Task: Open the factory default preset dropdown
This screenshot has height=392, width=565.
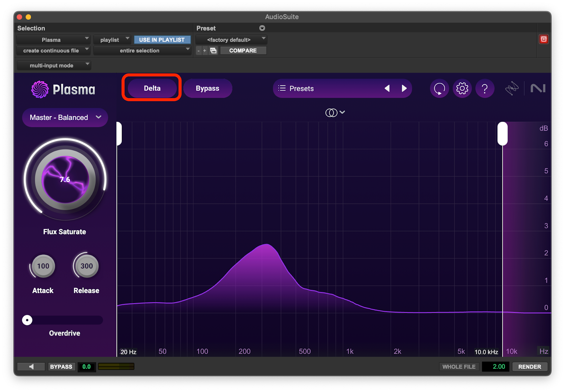Action: [231, 40]
